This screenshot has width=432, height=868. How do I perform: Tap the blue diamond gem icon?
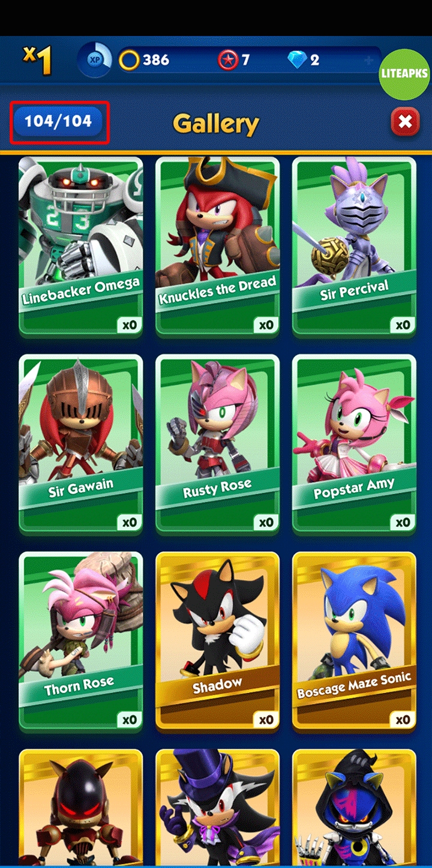pyautogui.click(x=296, y=60)
